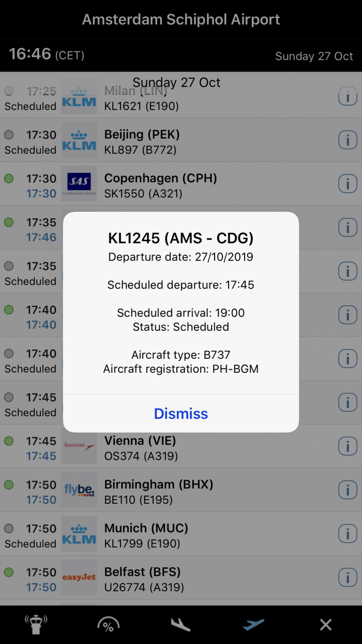View info for Munich flight KL1799
362x644 pixels.
point(348,533)
